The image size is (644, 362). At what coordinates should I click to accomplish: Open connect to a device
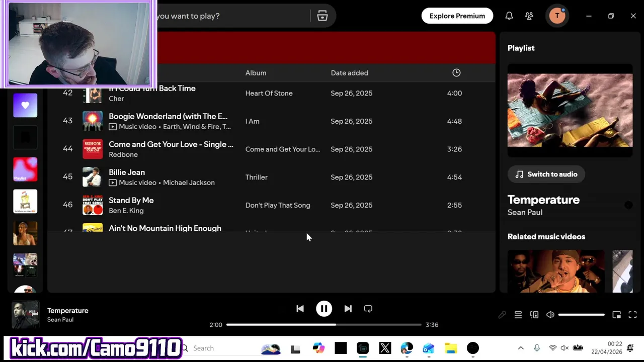(534, 315)
